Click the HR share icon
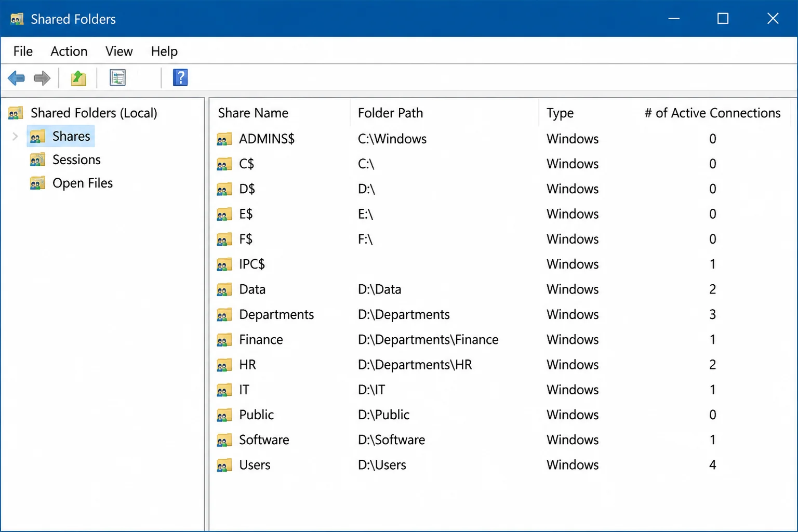Image resolution: width=798 pixels, height=532 pixels. point(224,365)
